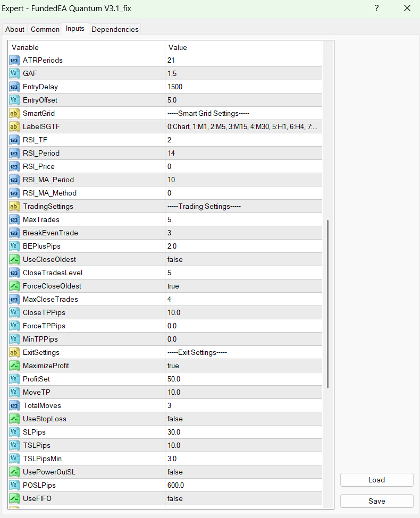Edit the SLPips value 30.0
This screenshot has width=420, height=518.
coord(243,432)
